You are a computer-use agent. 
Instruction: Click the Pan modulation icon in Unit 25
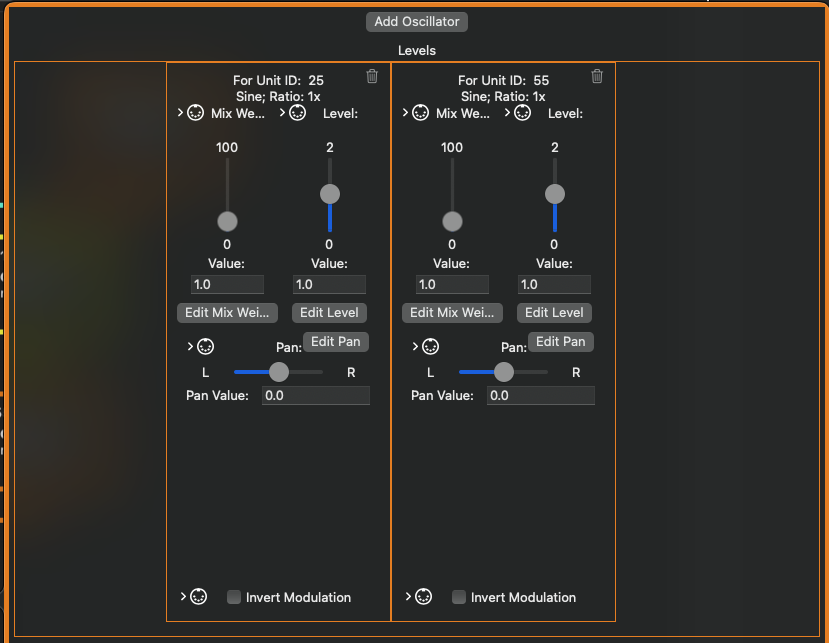pyautogui.click(x=206, y=347)
